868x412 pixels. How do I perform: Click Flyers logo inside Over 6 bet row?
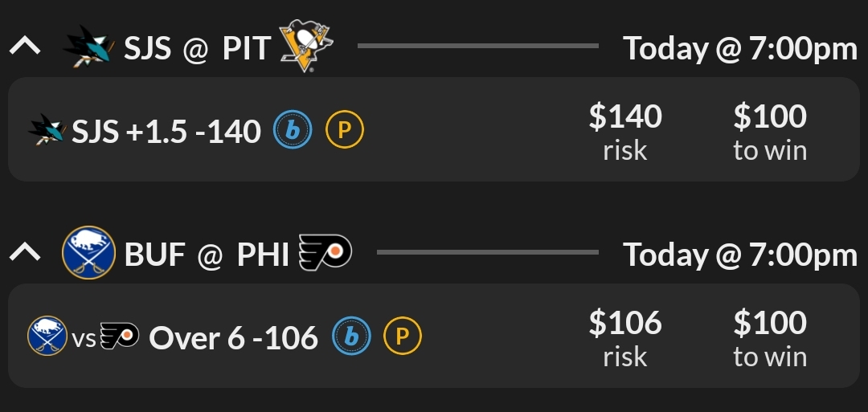point(120,337)
